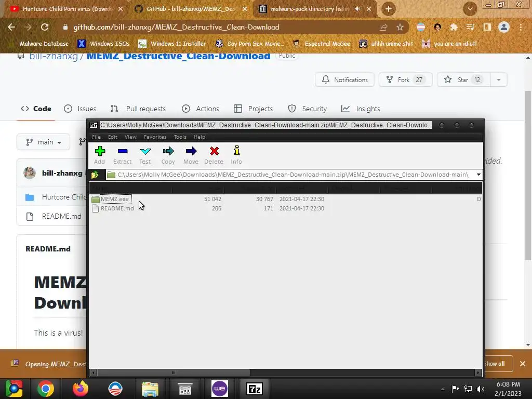Click the 7-Zip scrollbar right arrow
The image size is (532, 399).
(x=478, y=373)
